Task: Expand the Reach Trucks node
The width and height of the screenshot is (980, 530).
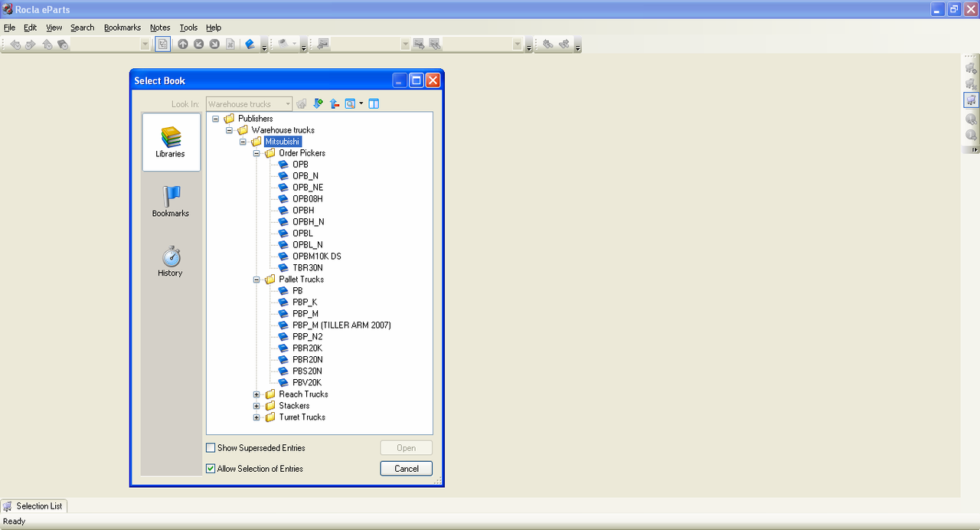Action: [x=256, y=394]
